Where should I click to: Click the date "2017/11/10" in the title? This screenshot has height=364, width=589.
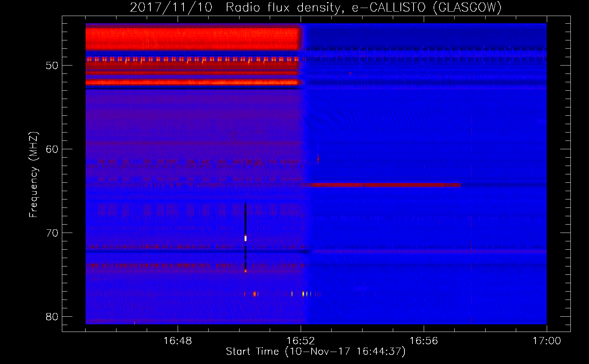[x=171, y=7]
